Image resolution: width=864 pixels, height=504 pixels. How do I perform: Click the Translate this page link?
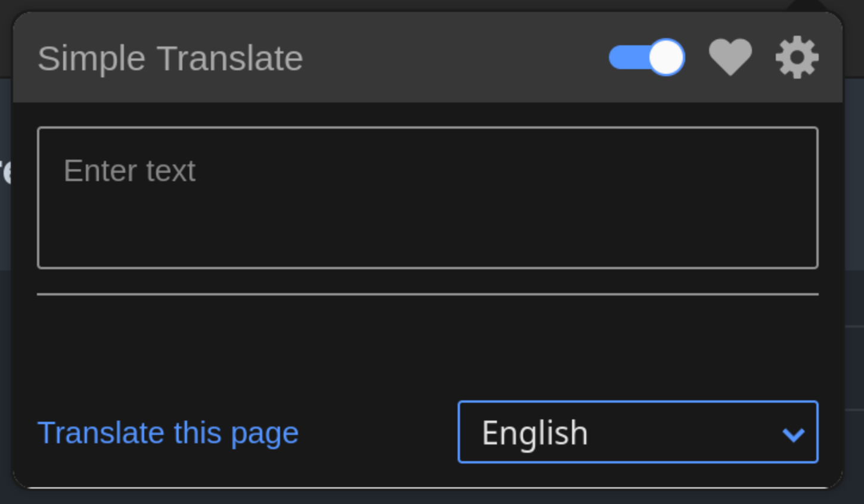pyautogui.click(x=168, y=433)
